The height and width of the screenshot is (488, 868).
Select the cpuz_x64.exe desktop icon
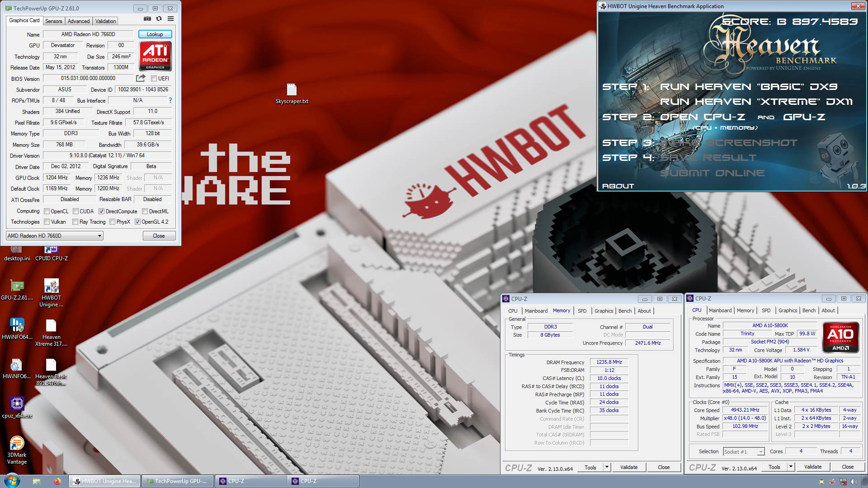pos(17,408)
